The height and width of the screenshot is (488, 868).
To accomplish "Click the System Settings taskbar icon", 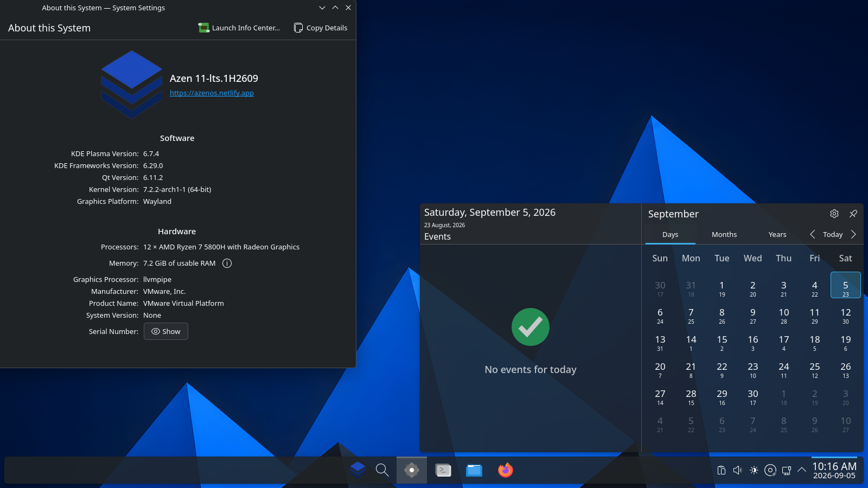I will (412, 470).
